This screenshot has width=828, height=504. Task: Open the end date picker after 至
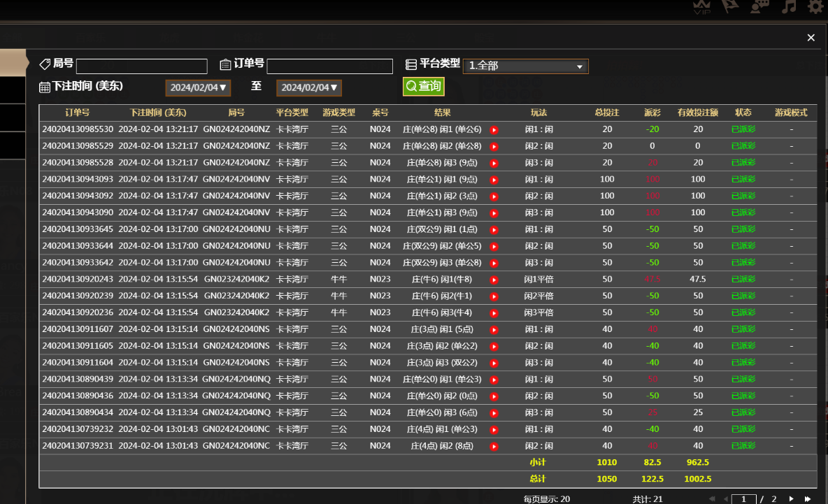point(309,87)
